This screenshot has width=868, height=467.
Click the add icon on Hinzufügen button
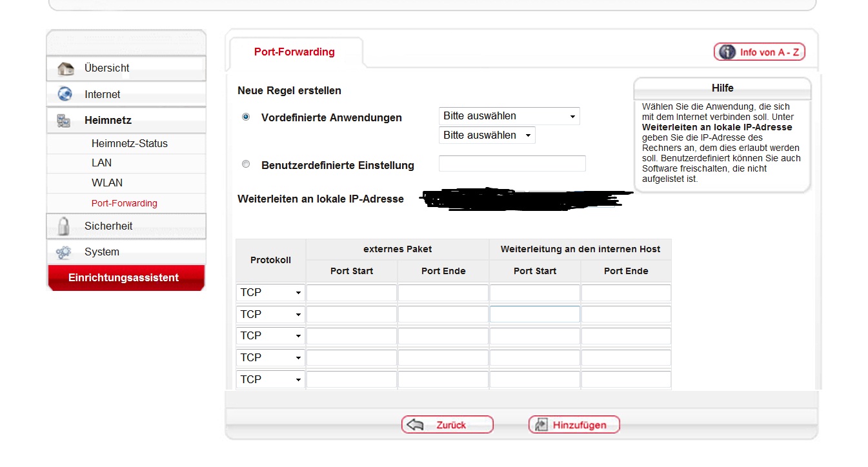pos(541,425)
